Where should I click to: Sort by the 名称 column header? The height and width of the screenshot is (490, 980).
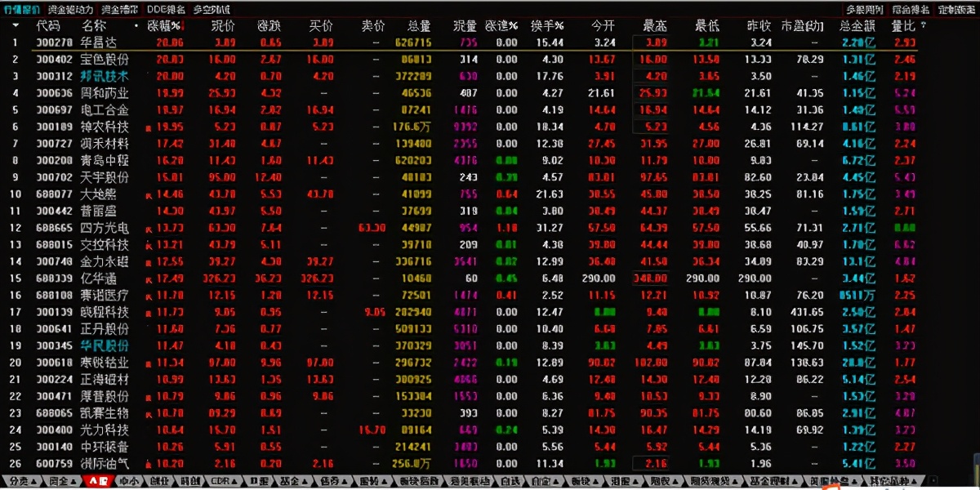93,25
